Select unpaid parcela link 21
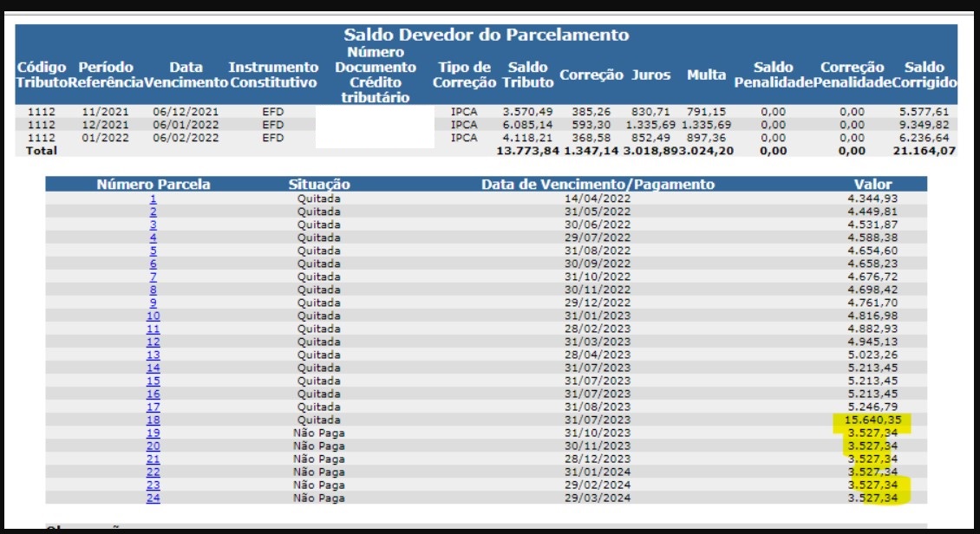The image size is (980, 534). (154, 459)
